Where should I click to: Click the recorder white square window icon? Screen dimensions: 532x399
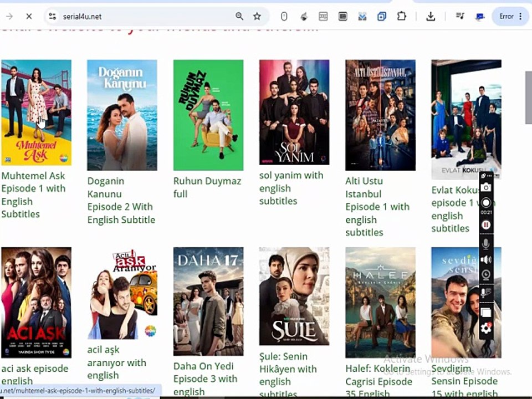pyautogui.click(x=486, y=313)
